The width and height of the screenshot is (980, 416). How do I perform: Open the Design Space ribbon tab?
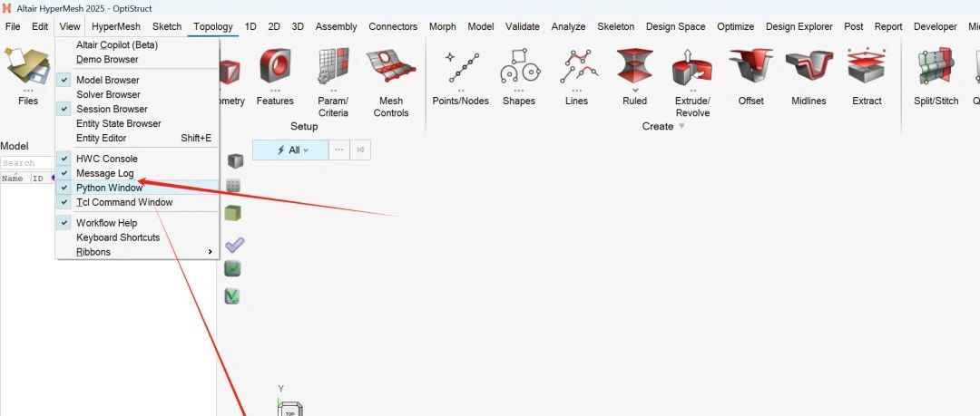[x=676, y=27]
